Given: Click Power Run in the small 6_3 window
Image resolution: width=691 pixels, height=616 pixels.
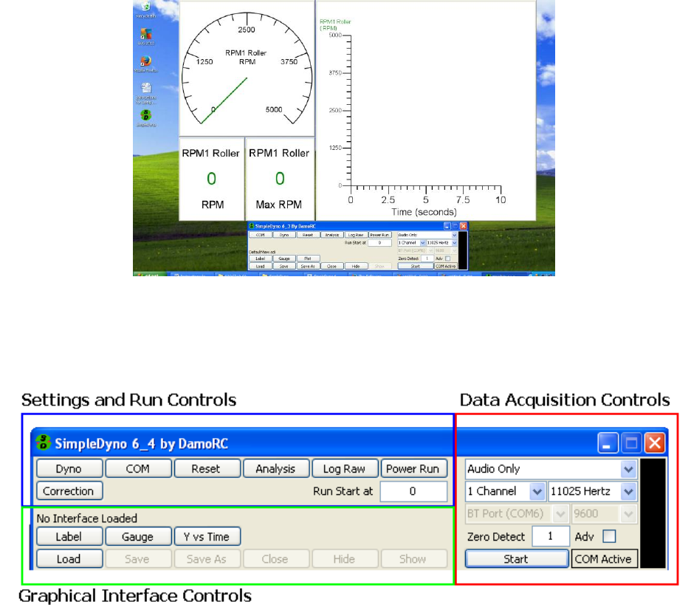Looking at the screenshot, I should point(380,235).
